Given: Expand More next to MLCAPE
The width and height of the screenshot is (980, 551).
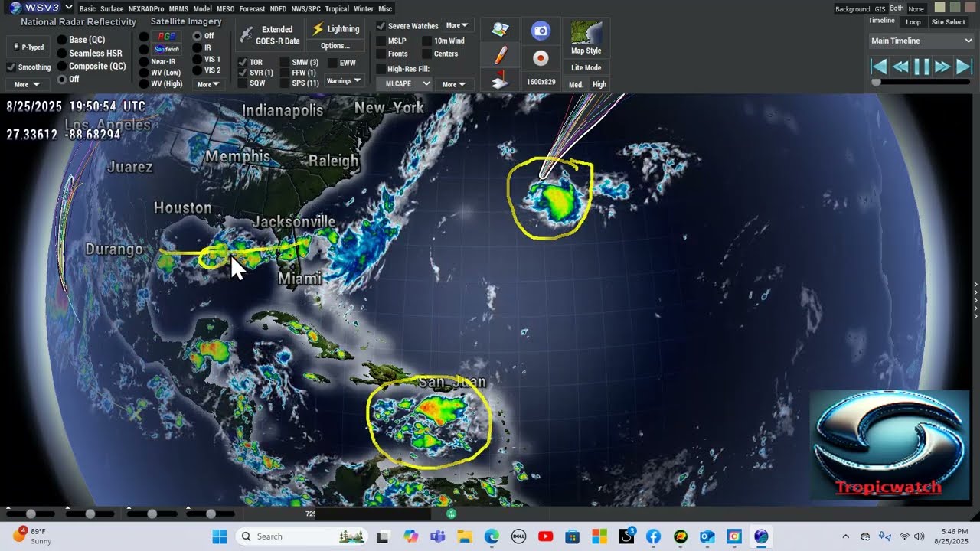Looking at the screenshot, I should (453, 84).
